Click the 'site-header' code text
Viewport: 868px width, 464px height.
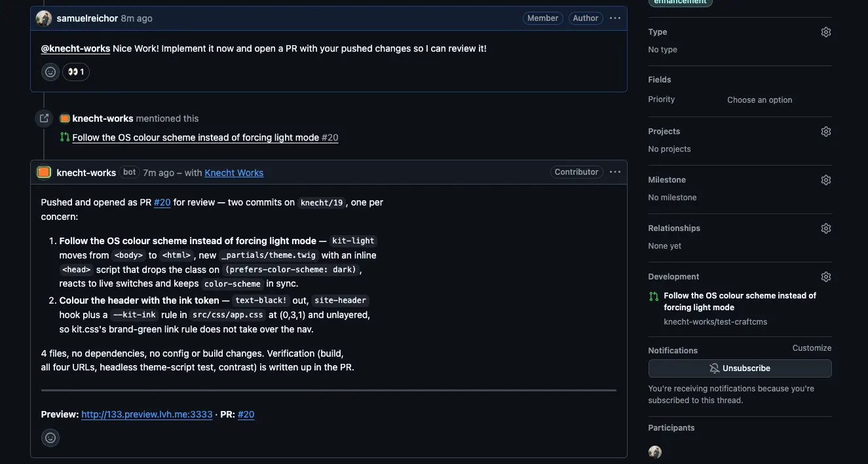point(340,300)
